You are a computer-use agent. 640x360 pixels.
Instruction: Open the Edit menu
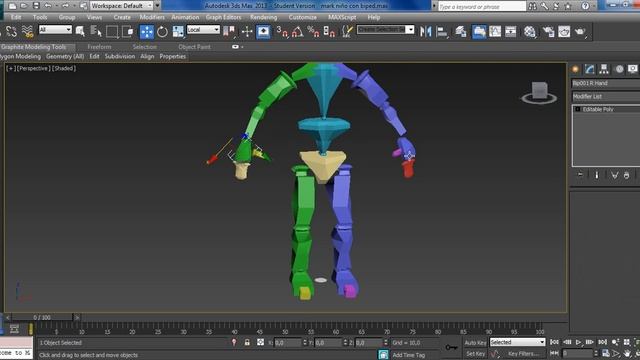[x=16, y=17]
